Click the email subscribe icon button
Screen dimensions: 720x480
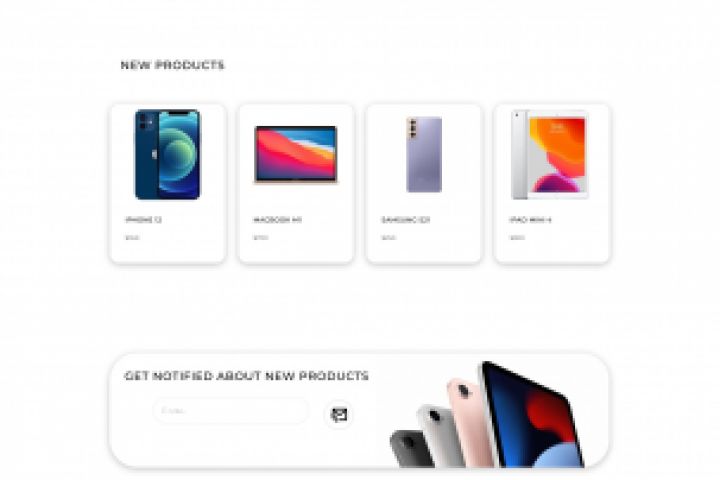tap(339, 415)
